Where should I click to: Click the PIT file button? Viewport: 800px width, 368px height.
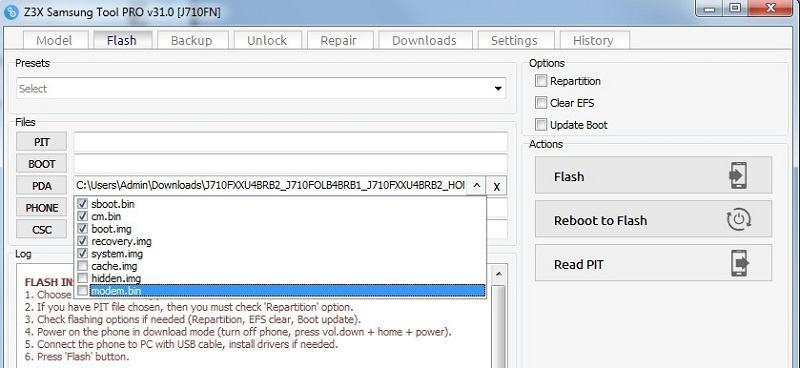42,142
